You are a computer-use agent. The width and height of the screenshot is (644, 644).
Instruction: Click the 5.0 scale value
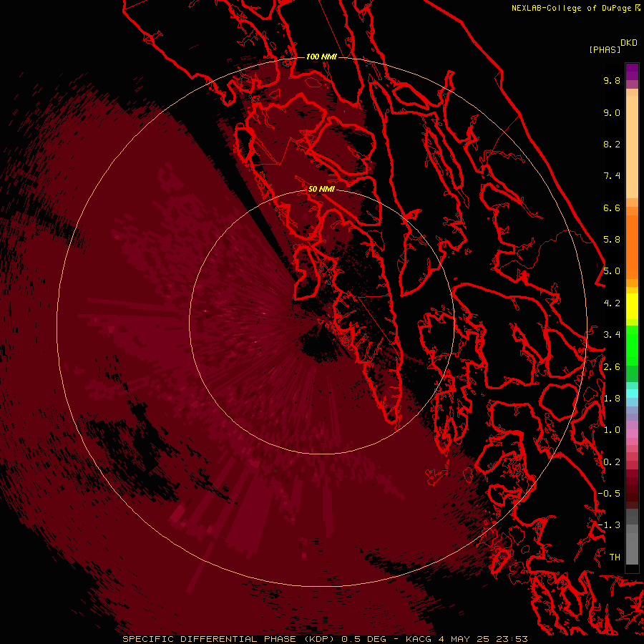point(612,271)
